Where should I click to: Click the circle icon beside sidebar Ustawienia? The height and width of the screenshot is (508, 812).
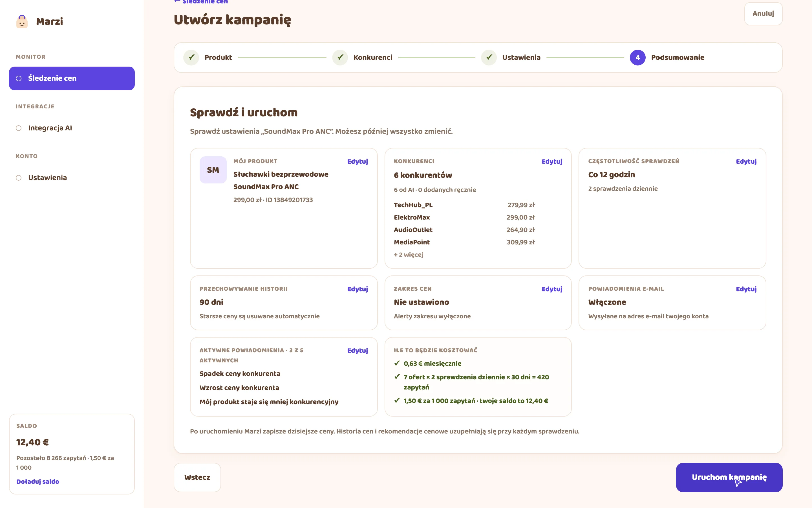(19, 178)
